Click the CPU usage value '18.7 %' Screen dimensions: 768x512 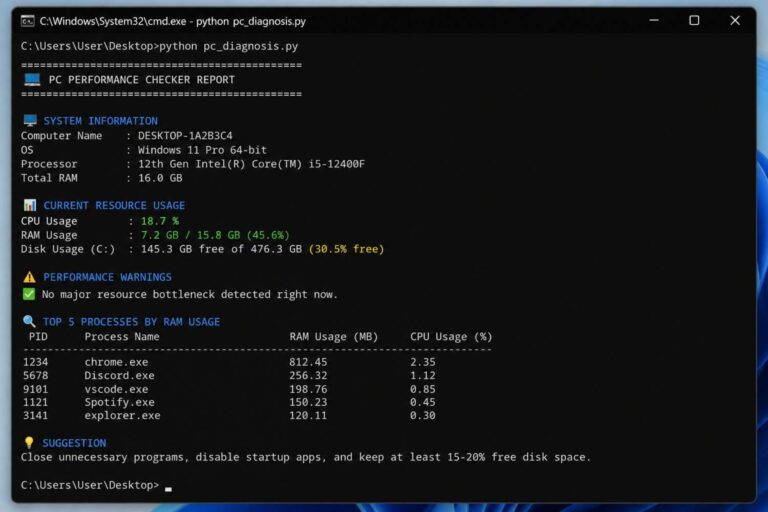tap(160, 221)
